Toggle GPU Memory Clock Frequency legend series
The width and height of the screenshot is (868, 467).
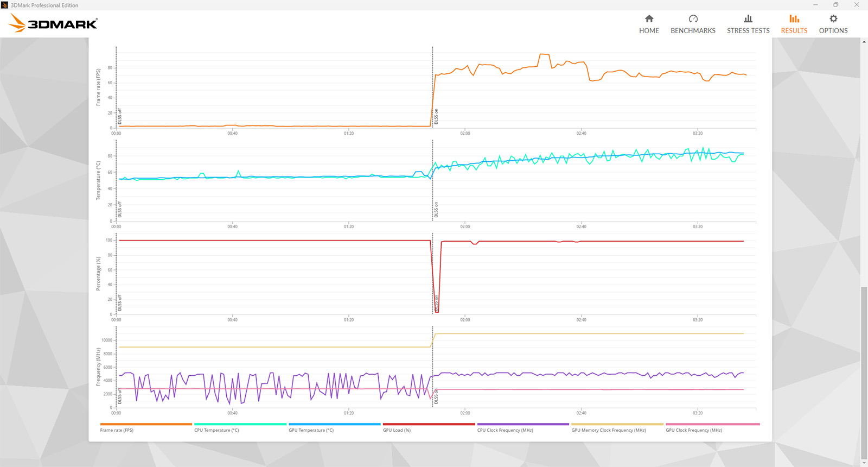click(x=608, y=430)
